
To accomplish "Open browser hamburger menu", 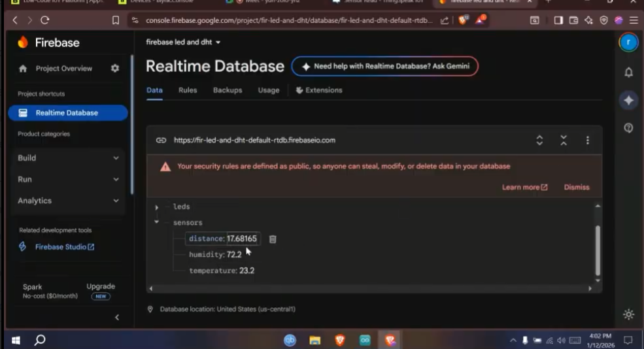I will (634, 20).
